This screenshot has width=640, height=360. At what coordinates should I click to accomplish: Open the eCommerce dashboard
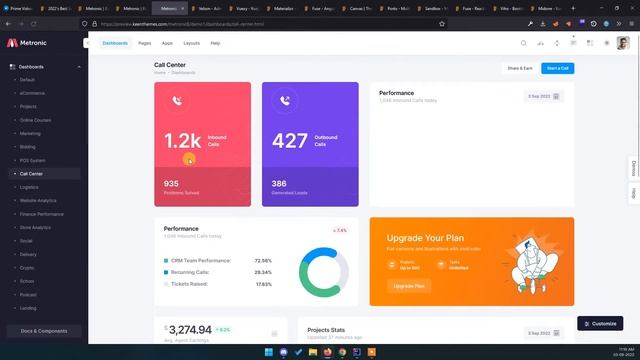[x=32, y=93]
